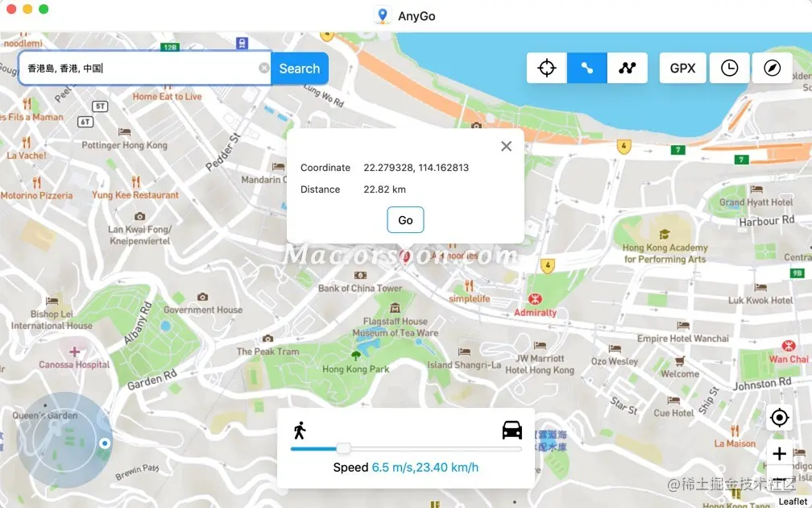Image resolution: width=812 pixels, height=508 pixels.
Task: Click the Wan Chai MTR station icon
Action: [x=788, y=346]
